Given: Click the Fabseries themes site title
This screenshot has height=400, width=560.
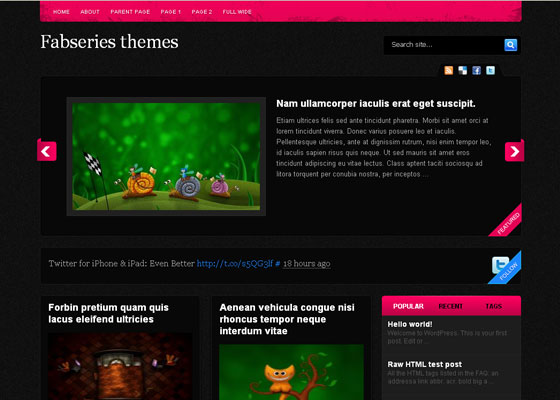Looking at the screenshot, I should click(109, 42).
